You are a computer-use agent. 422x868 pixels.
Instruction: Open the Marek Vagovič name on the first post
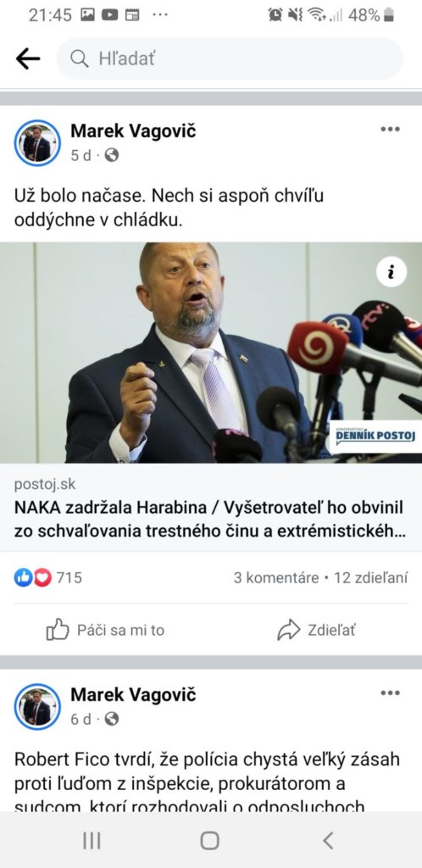(x=133, y=131)
